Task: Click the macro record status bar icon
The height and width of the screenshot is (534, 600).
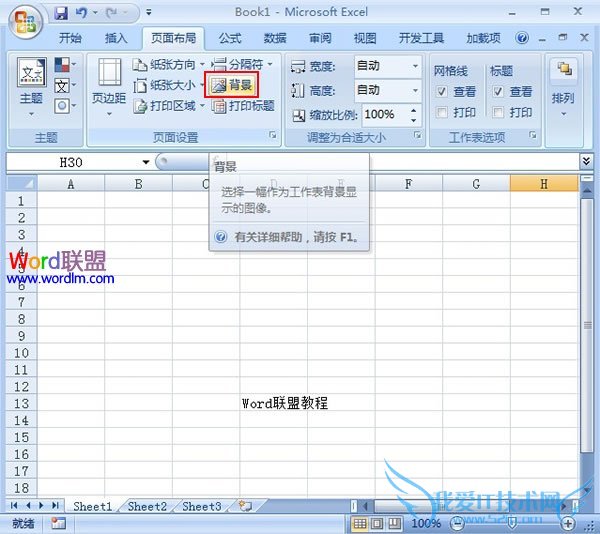Action: pos(59,523)
